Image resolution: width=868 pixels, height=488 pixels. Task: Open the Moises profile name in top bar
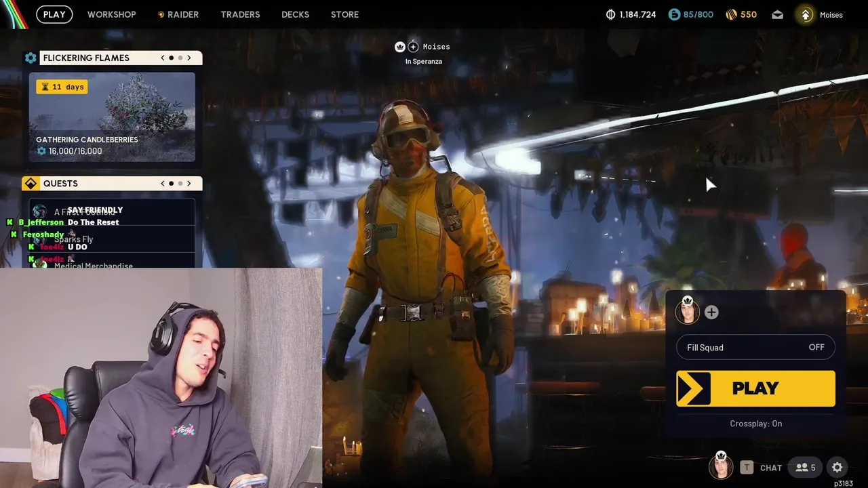pyautogui.click(x=831, y=15)
